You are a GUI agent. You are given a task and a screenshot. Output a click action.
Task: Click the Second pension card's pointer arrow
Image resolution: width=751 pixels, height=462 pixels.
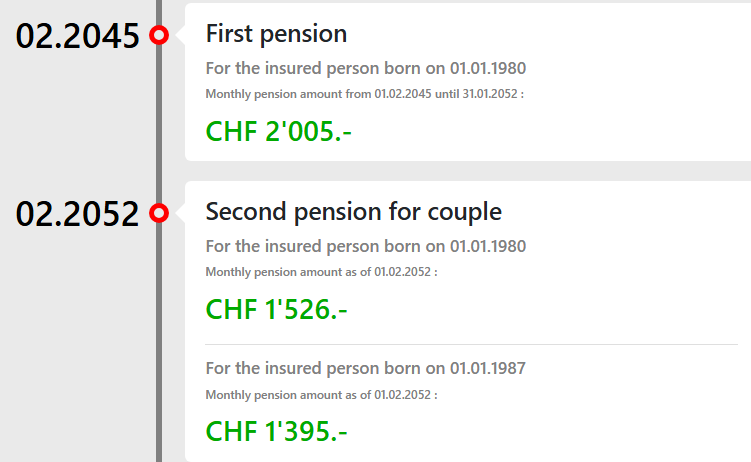[x=181, y=213]
